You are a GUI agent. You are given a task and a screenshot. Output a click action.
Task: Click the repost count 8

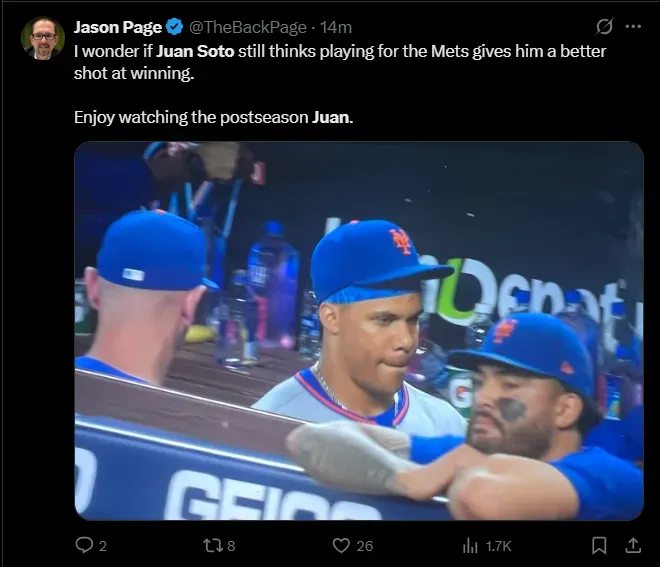[232, 545]
